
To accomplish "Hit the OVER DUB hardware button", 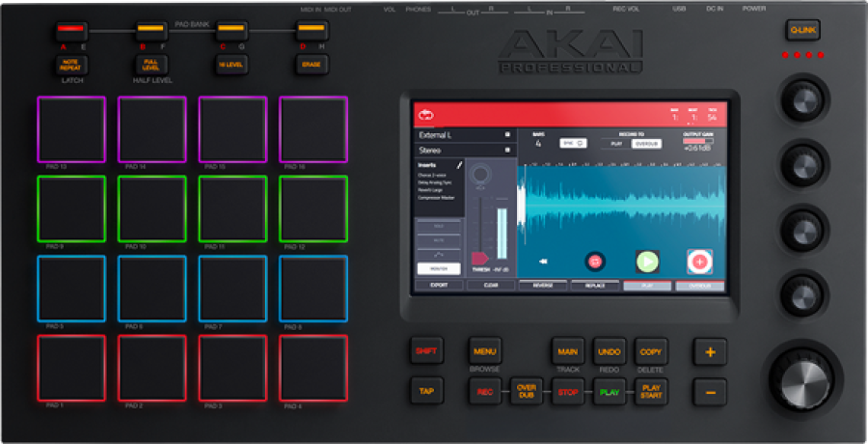I will (527, 392).
